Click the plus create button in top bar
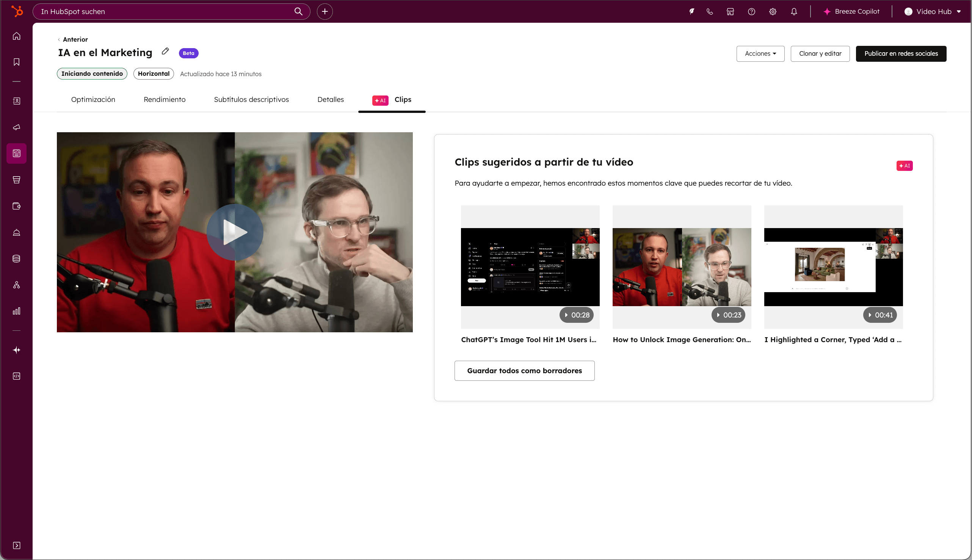Screen dimensions: 972x560 325,11
